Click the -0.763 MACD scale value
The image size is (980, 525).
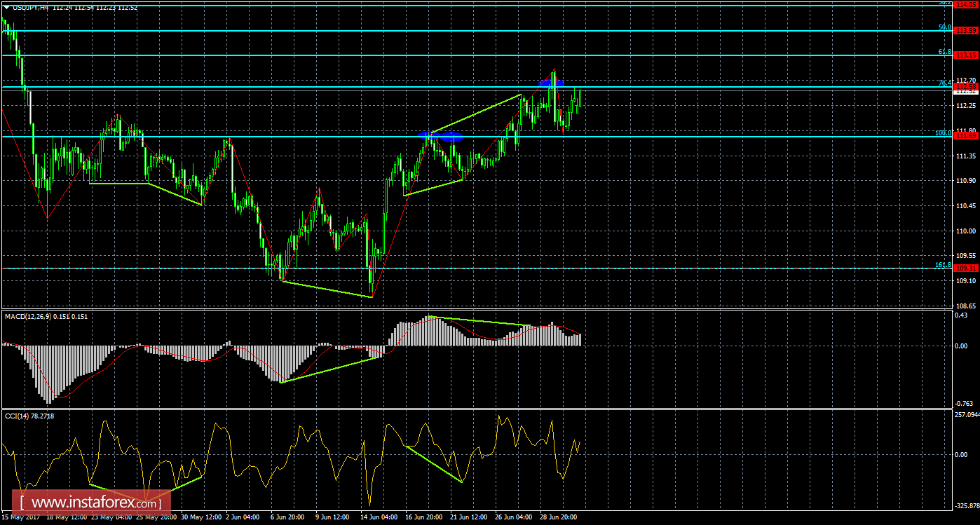[x=965, y=403]
